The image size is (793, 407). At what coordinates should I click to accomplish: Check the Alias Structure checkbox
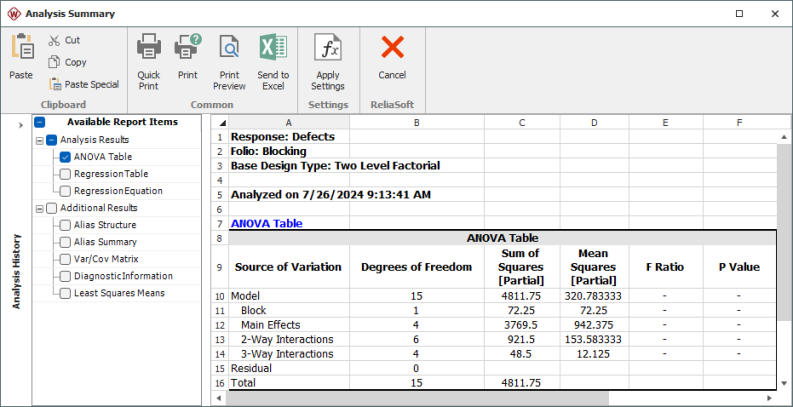click(65, 225)
